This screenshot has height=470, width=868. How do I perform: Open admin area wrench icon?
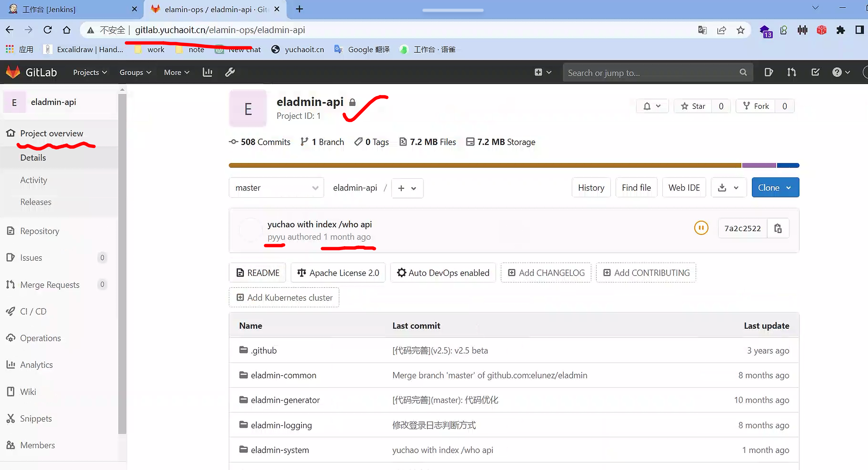(230, 72)
